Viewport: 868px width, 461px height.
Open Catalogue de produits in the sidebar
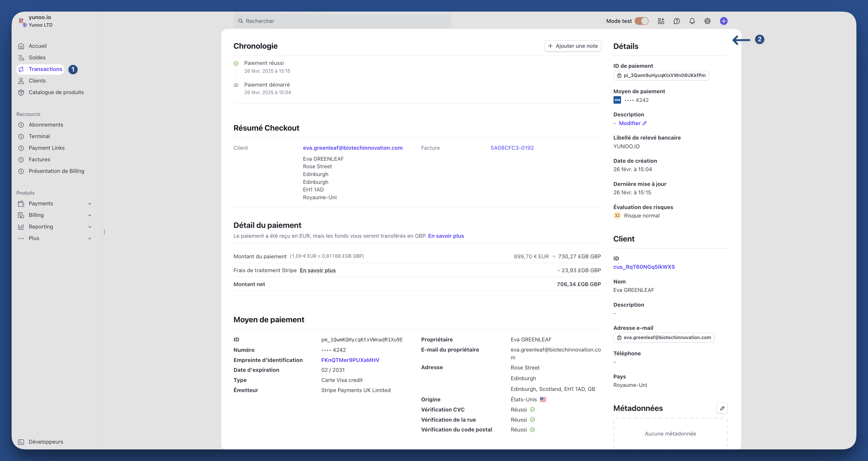[56, 92]
